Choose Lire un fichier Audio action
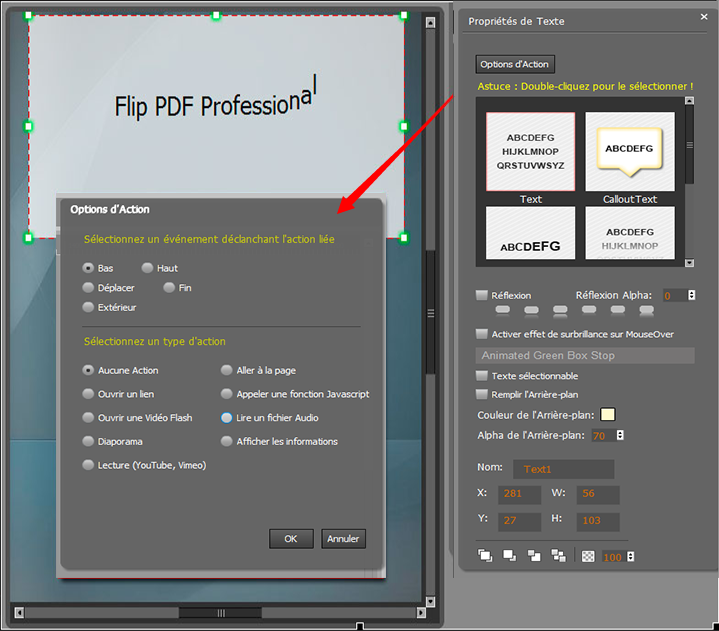The width and height of the screenshot is (719, 631). pyautogui.click(x=227, y=418)
